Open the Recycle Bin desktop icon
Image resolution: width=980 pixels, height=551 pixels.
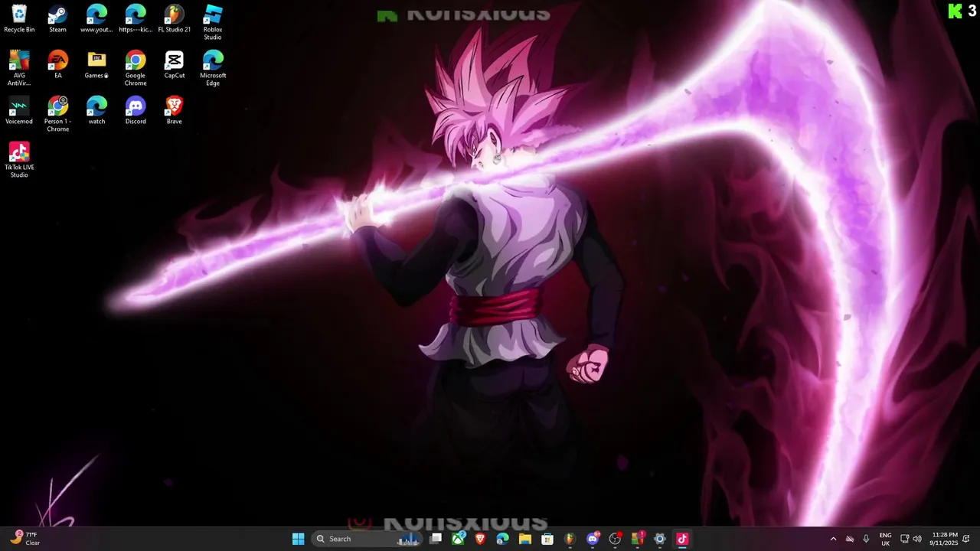pyautogui.click(x=19, y=19)
